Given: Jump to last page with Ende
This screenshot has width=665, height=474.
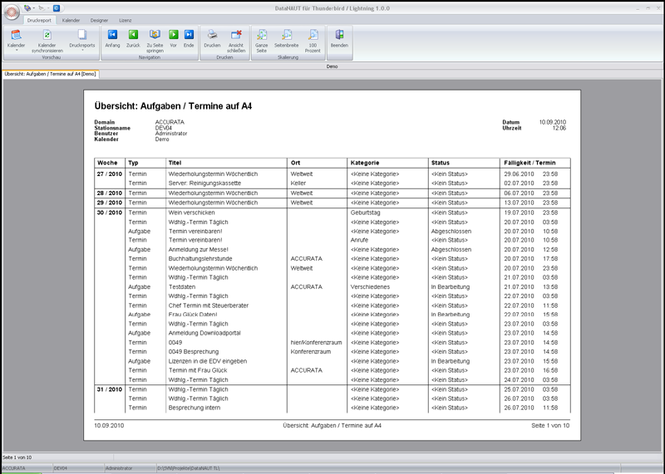Looking at the screenshot, I should click(x=189, y=39).
